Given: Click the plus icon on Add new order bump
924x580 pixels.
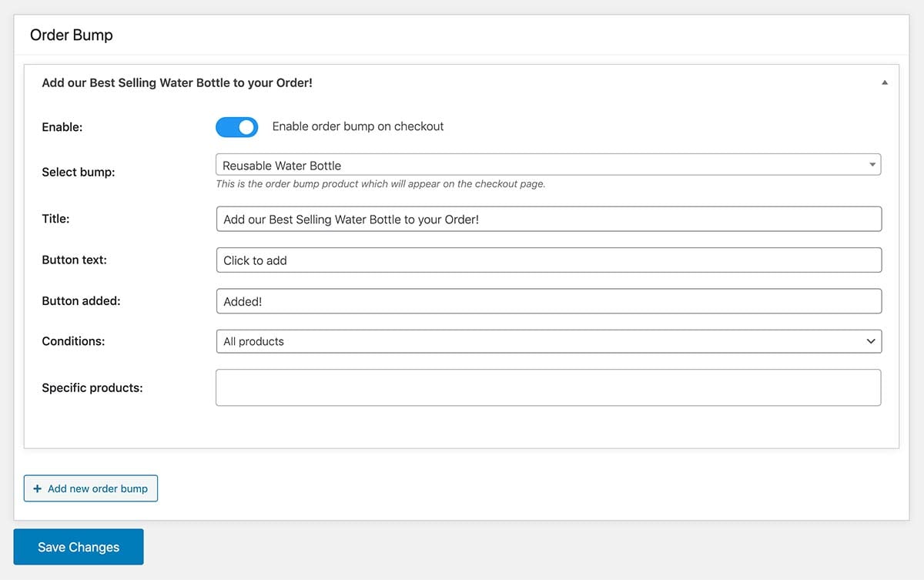Looking at the screenshot, I should (x=37, y=488).
